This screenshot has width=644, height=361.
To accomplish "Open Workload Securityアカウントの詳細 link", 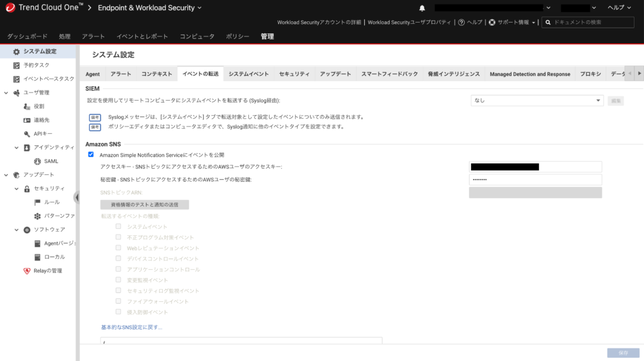I will (319, 22).
